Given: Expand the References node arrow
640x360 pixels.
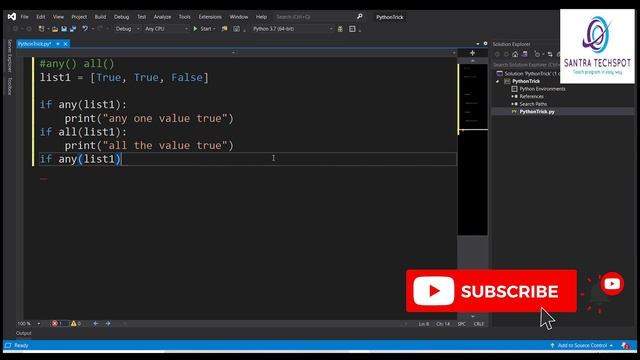Looking at the screenshot, I should 512,96.
